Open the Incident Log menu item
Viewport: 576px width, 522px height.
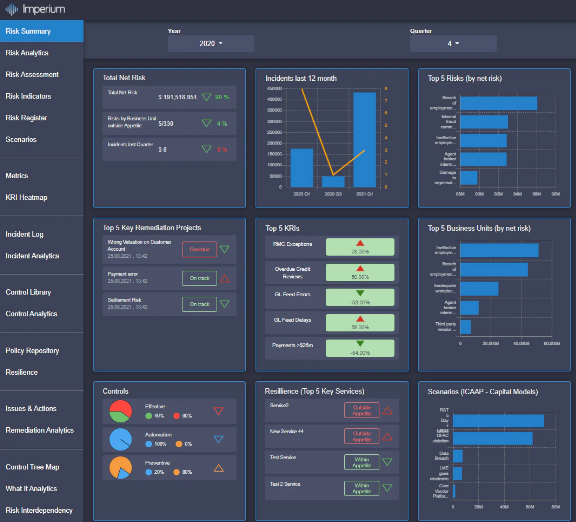click(x=24, y=234)
